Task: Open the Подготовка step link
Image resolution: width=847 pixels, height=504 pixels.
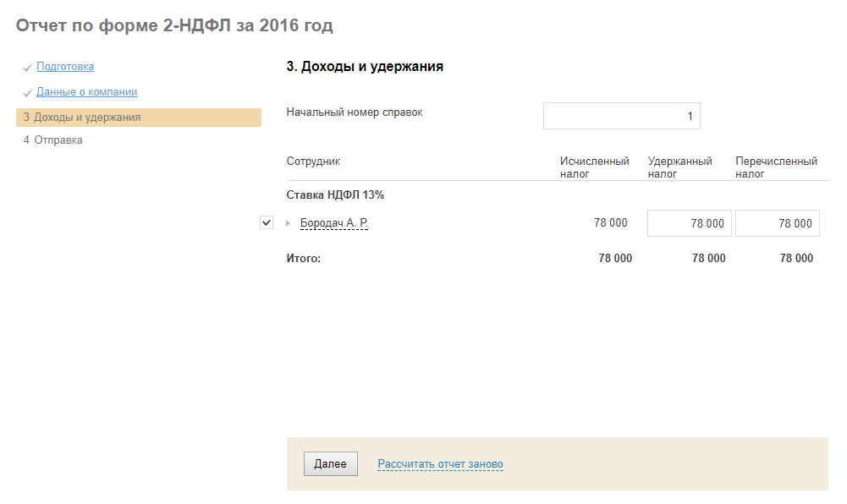Action: point(65,67)
